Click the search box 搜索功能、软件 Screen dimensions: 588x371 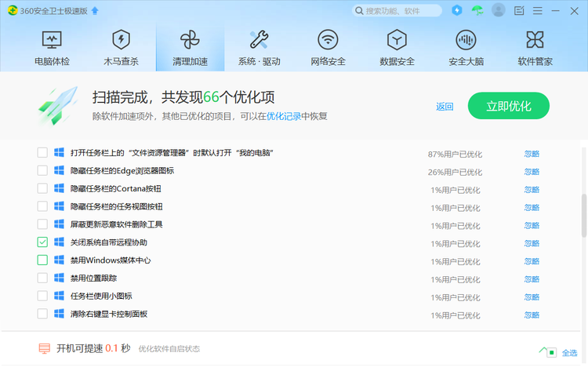pos(397,11)
